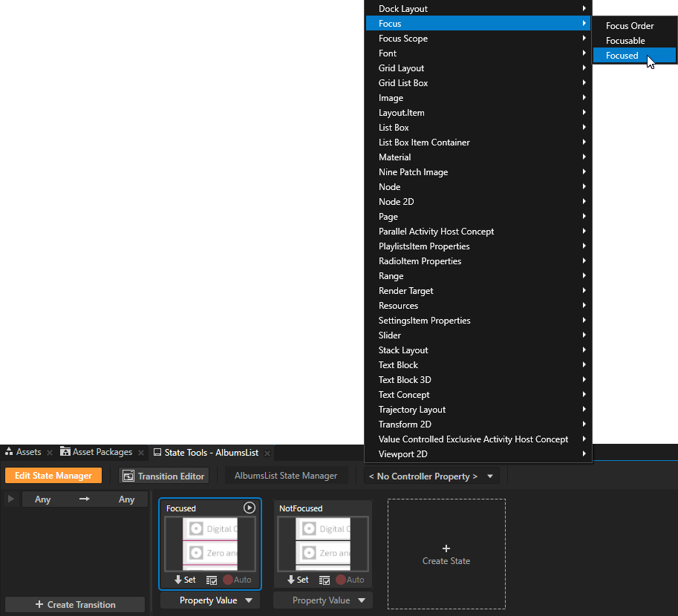Open the No Controller Property dropdown

coord(431,476)
